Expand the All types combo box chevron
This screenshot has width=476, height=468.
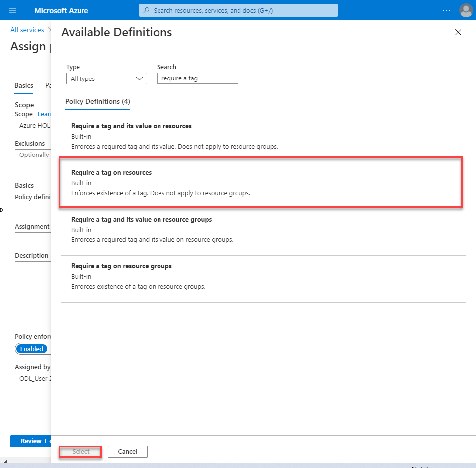[x=141, y=78]
